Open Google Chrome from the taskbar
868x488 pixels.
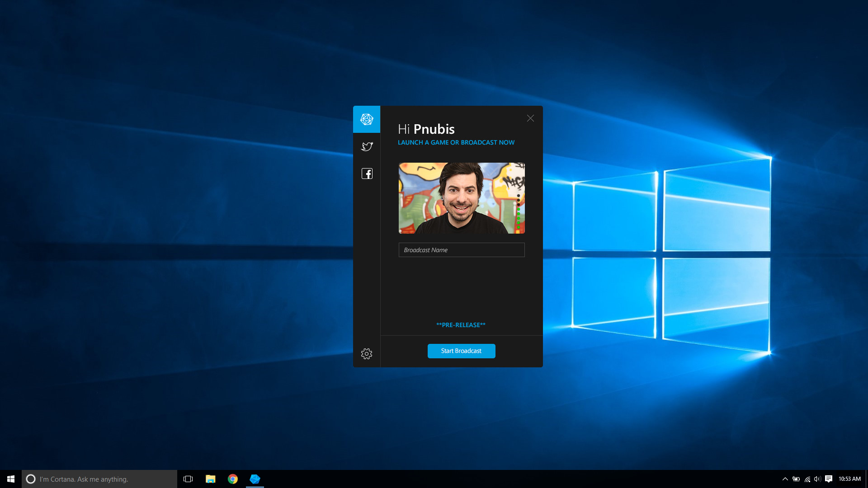(233, 479)
